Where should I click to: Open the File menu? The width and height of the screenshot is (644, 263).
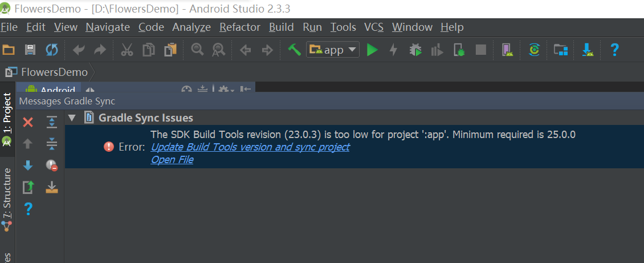(9, 27)
